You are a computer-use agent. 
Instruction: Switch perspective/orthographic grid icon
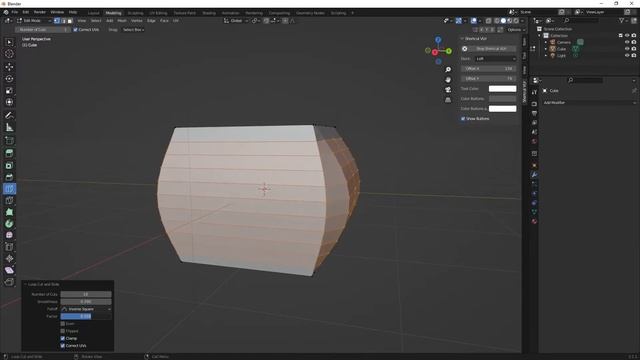pyautogui.click(x=448, y=100)
